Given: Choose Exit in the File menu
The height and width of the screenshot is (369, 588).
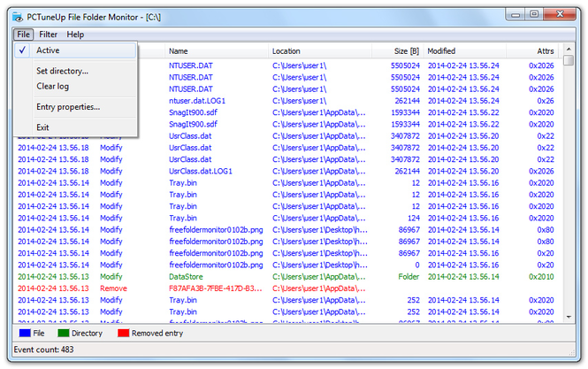Looking at the screenshot, I should [42, 127].
